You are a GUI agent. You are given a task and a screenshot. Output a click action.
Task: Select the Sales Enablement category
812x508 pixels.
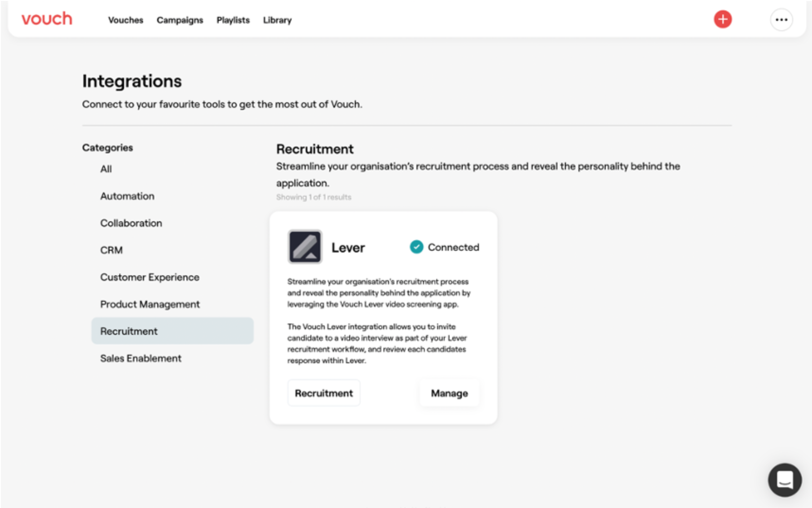coord(140,358)
